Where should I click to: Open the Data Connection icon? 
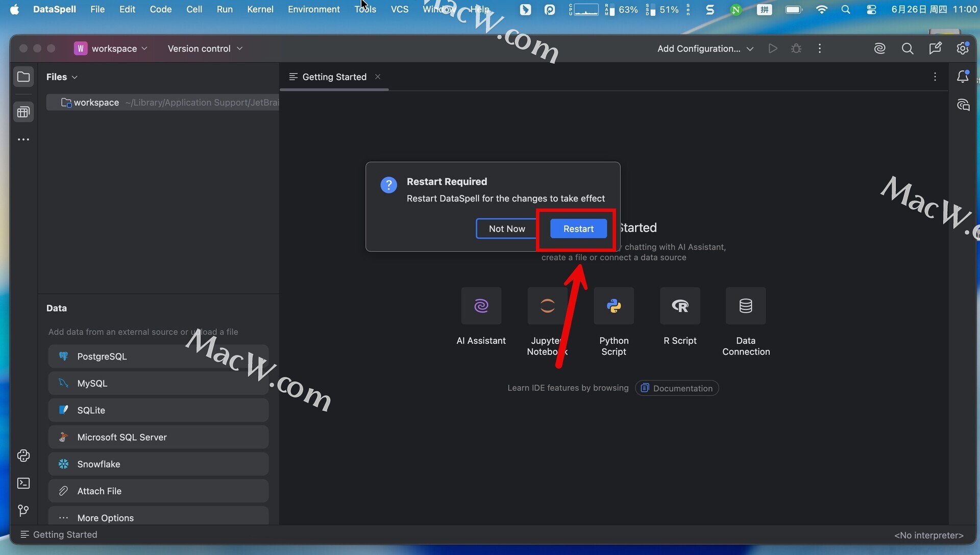click(746, 306)
